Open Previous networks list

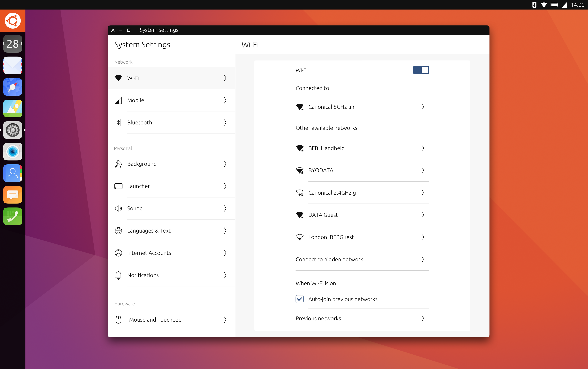click(x=362, y=318)
